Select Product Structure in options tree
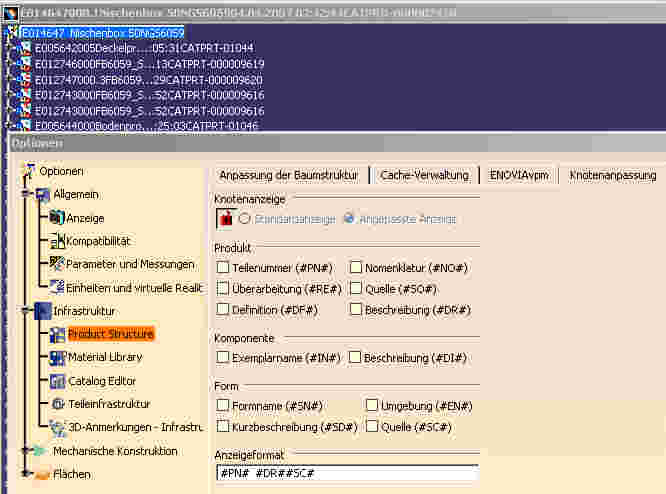This screenshot has height=494, width=666. tap(111, 334)
